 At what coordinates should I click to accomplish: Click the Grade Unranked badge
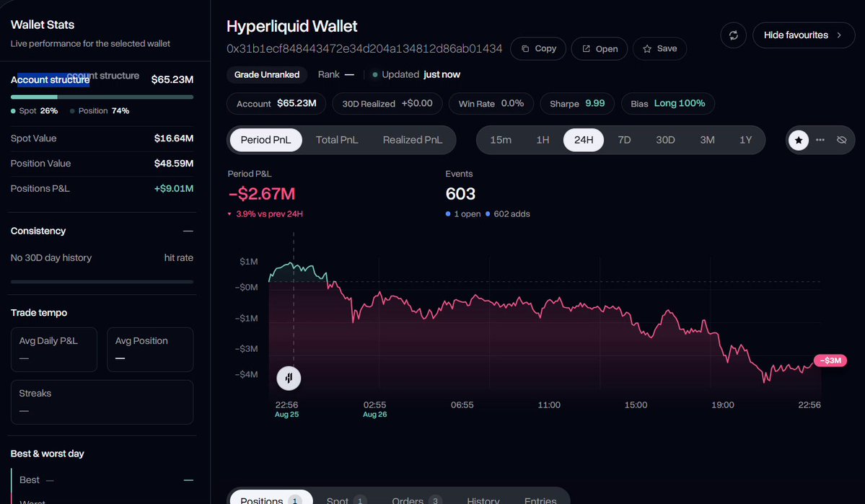[267, 74]
